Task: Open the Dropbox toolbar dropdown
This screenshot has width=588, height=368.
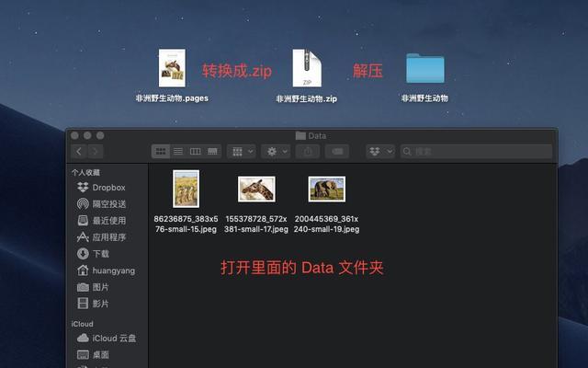Action: click(x=380, y=151)
